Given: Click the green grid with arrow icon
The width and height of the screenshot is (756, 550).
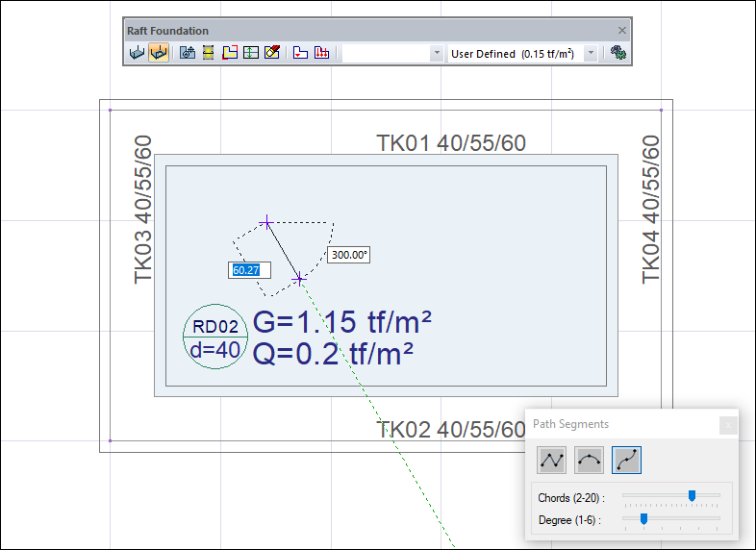Looking at the screenshot, I should (250, 54).
